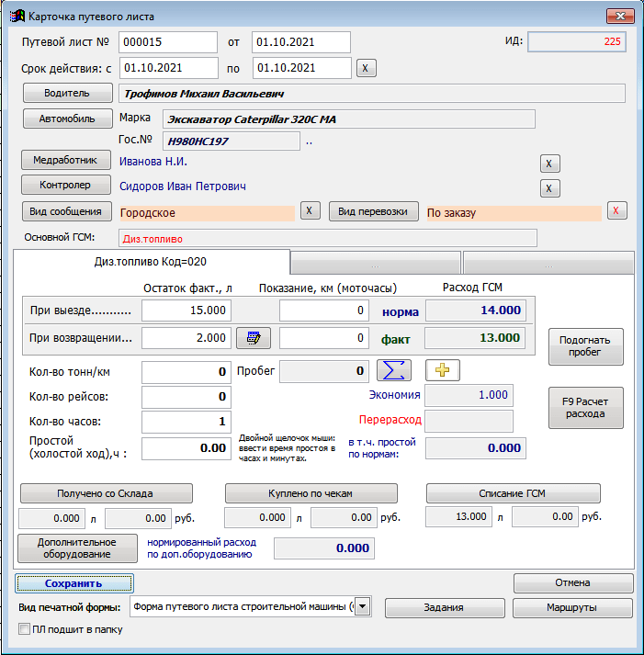Open the Задания button

click(x=445, y=607)
